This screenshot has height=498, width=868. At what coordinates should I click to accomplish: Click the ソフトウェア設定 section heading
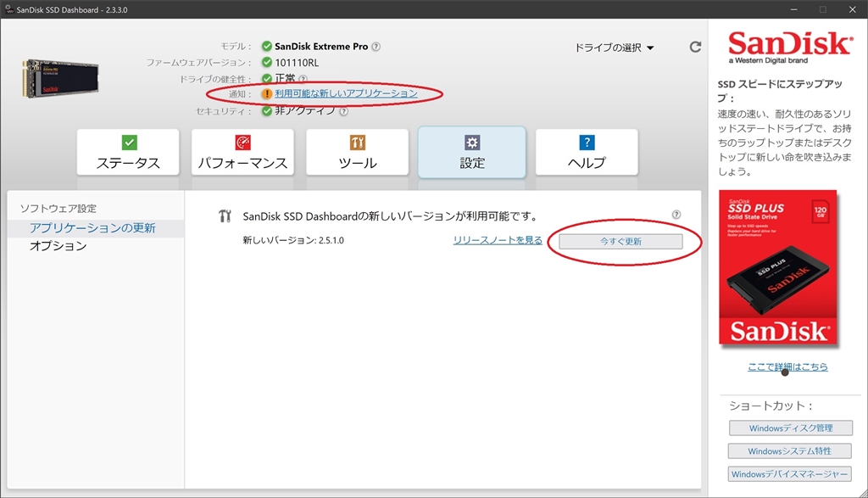(x=58, y=209)
